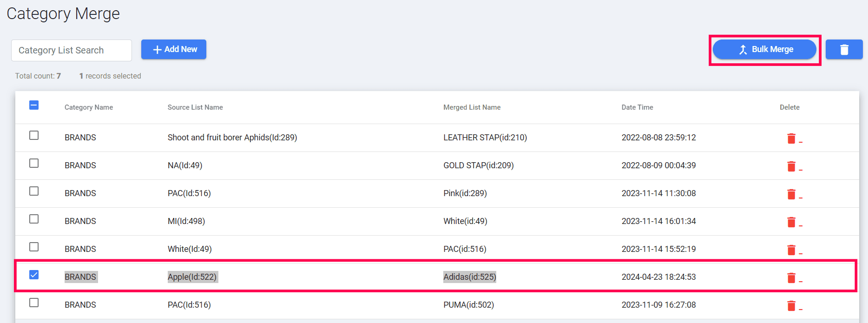Screen dimensions: 868x323
Task: Select the Shoot and fruit borer Aphids(Id:289) text
Action: [232, 138]
